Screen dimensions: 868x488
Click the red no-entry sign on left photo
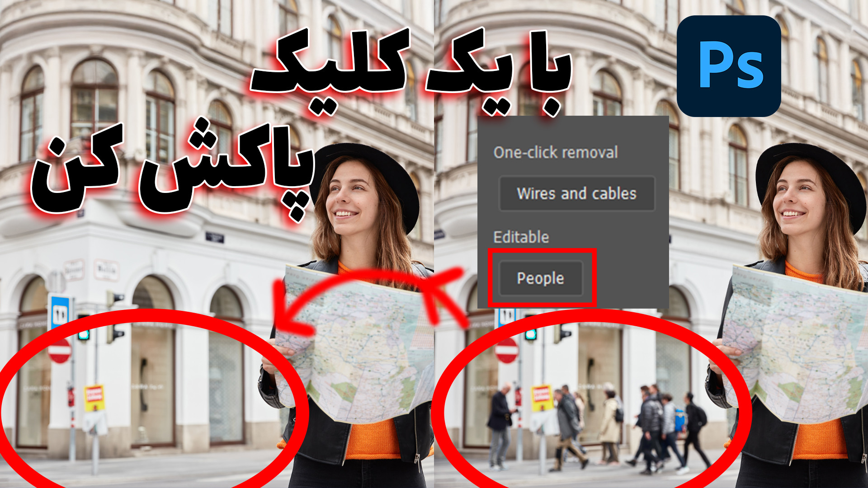[x=60, y=351]
